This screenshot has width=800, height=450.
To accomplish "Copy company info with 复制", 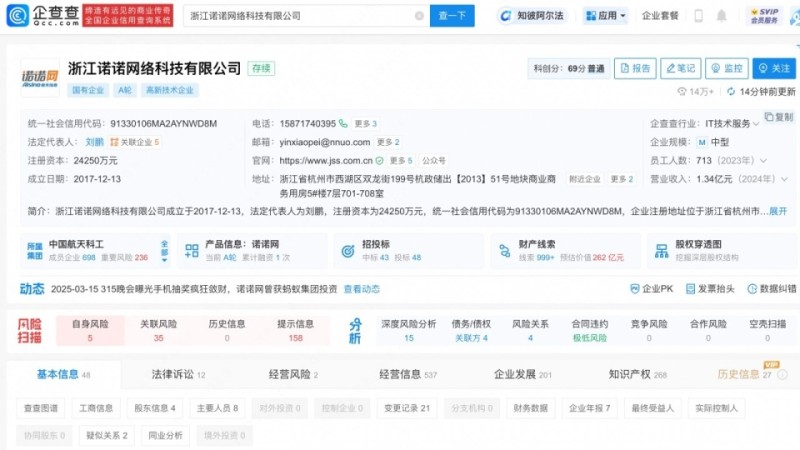I will 779,117.
